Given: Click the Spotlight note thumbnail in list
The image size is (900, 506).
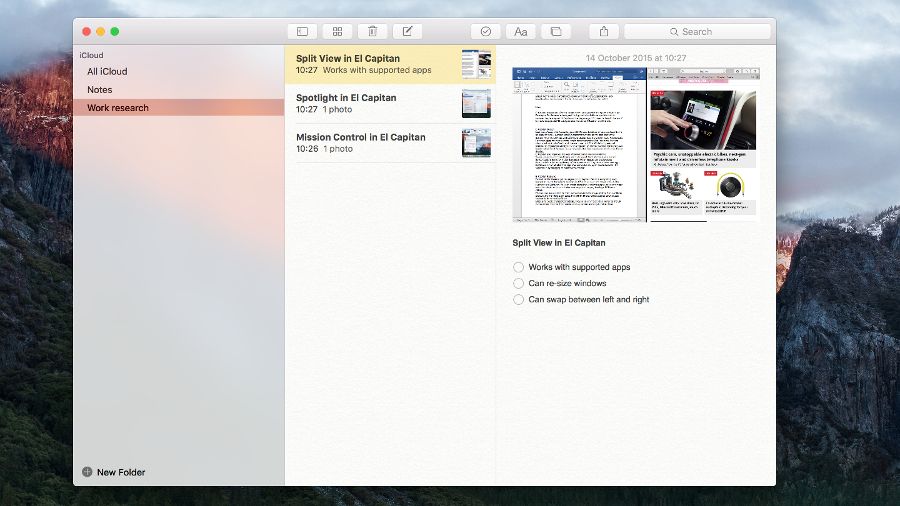Looking at the screenshot, I should tap(476, 104).
